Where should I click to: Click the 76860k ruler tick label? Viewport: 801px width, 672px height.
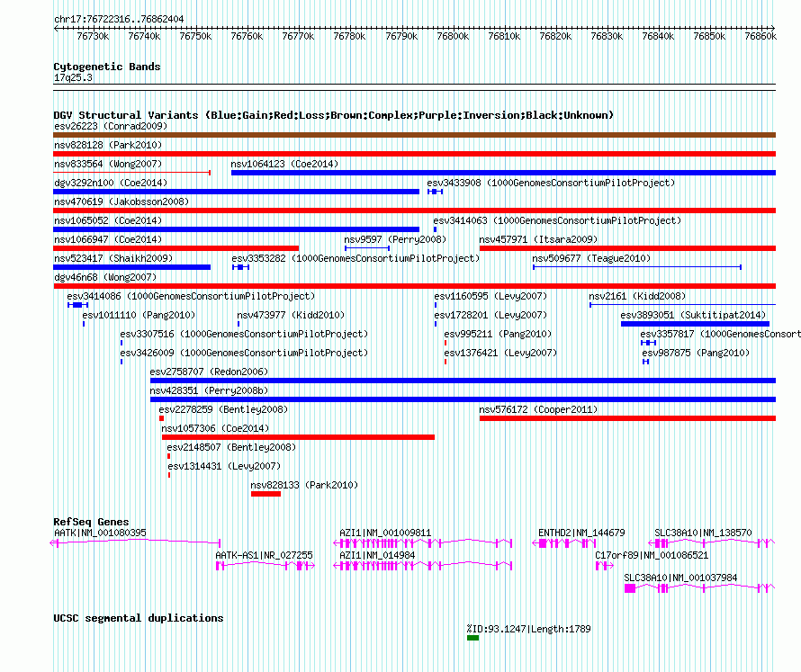click(760, 36)
